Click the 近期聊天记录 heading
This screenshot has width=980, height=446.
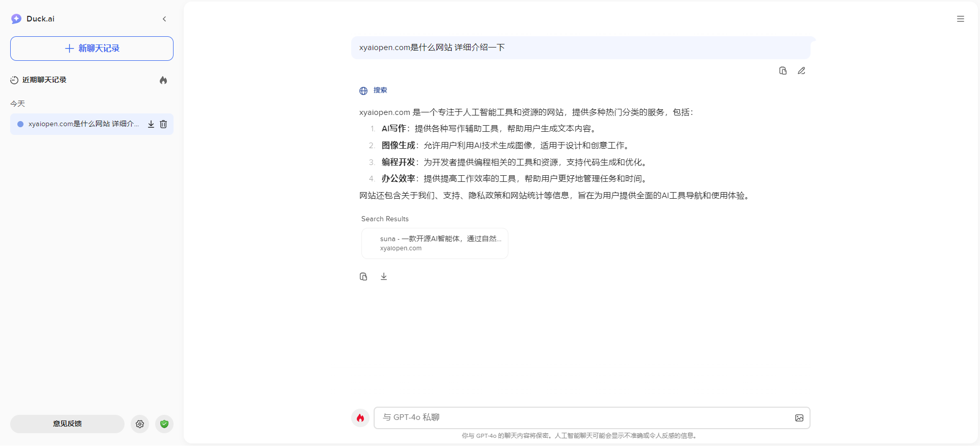click(x=44, y=80)
